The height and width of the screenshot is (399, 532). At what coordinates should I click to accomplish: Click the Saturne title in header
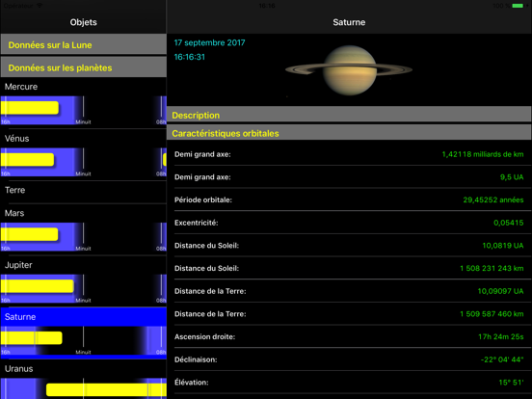point(349,22)
